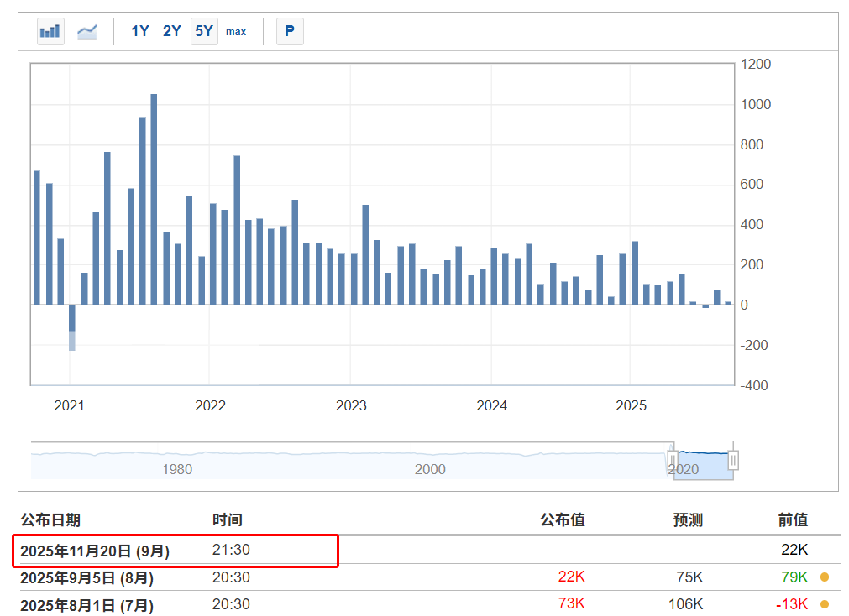Click the orange dot in the 7月 row
Image resolution: width=849 pixels, height=616 pixels.
[x=825, y=604]
